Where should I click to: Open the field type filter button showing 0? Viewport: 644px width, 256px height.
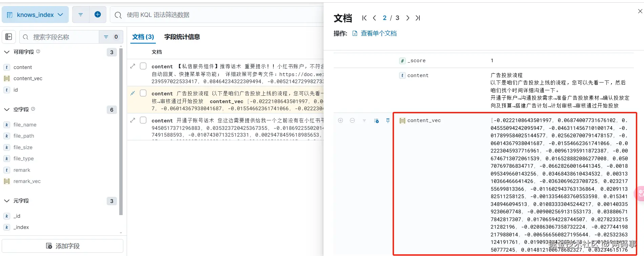111,37
